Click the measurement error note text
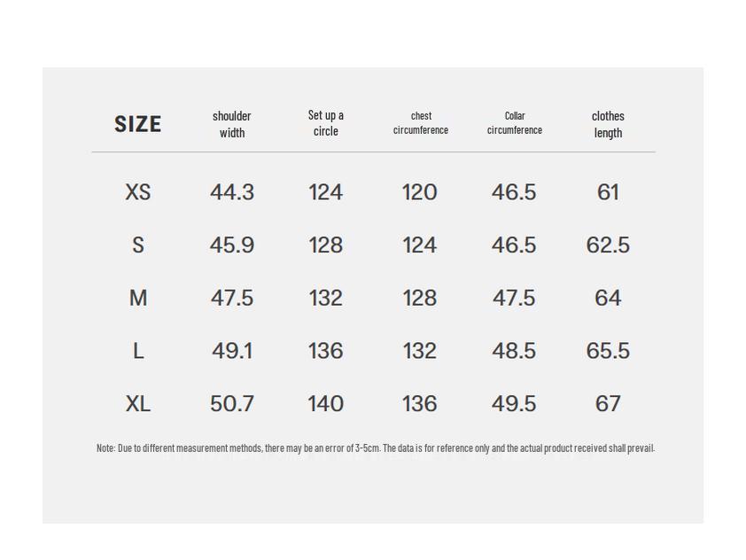The height and width of the screenshot is (560, 746). [376, 448]
